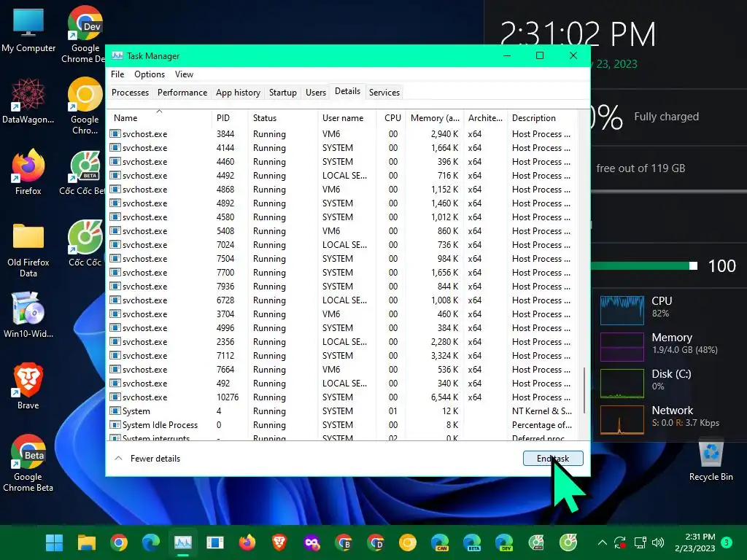This screenshot has width=747, height=560.
Task: Select the Google Chrome Dev desktop shortcut
Action: point(85,34)
